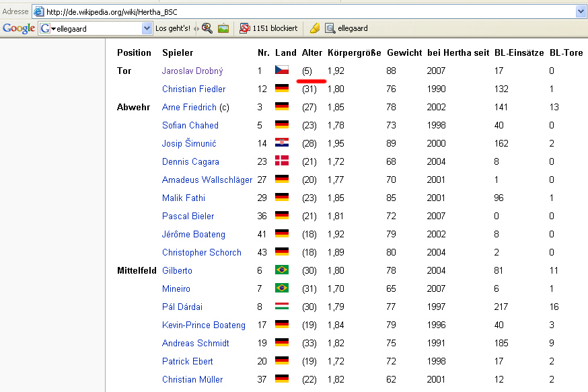The image size is (588, 392).
Task: Click the 1151 blockiert popup blocker
Action: 268,28
